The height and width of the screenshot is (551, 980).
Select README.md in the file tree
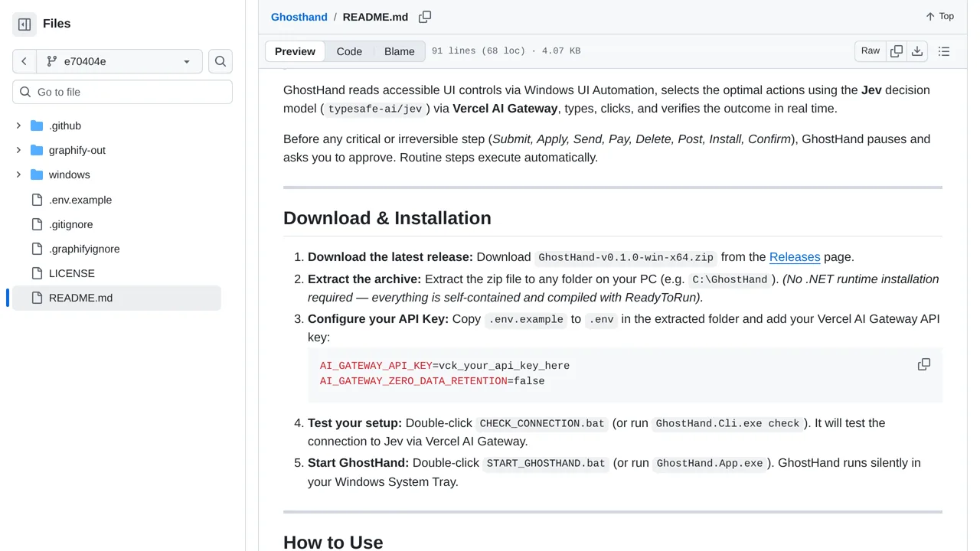[x=116, y=298]
